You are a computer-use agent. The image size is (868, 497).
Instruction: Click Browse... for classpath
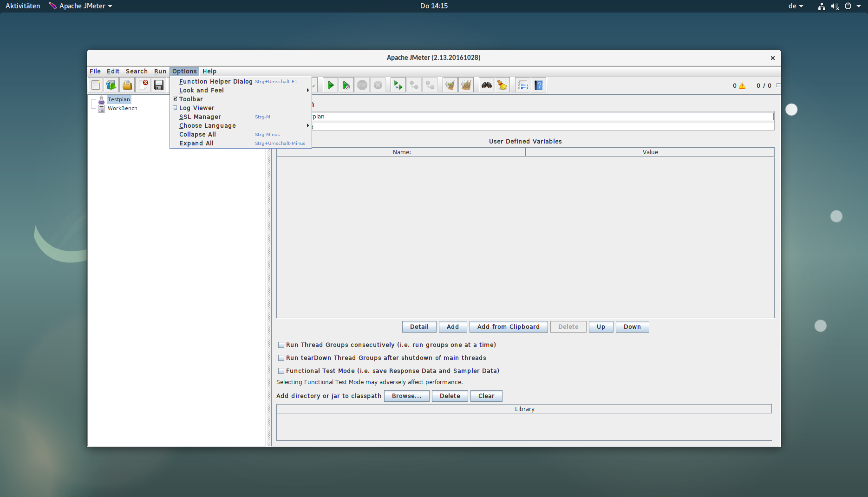[407, 396]
